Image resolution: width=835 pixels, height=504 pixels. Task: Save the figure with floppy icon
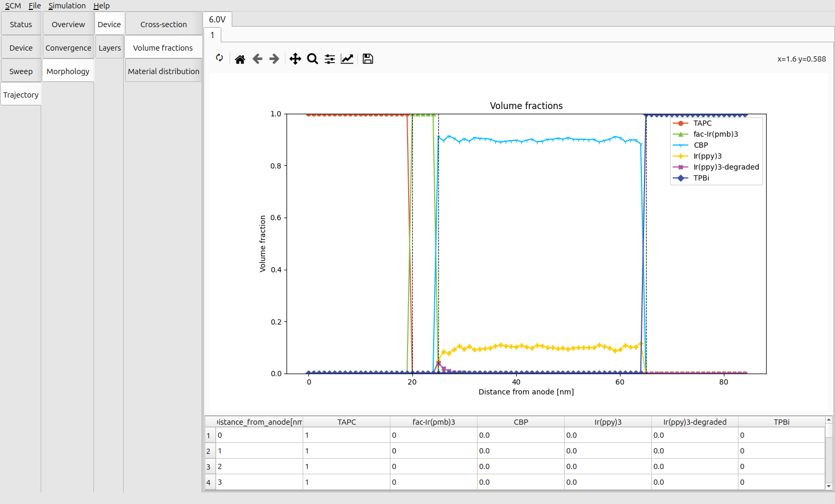(x=368, y=59)
